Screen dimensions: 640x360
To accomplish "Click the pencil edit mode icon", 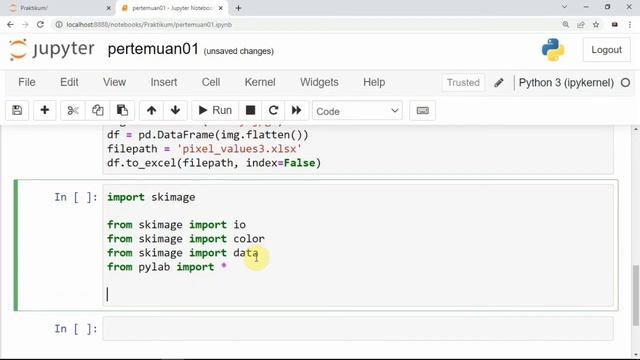I will [x=499, y=83].
